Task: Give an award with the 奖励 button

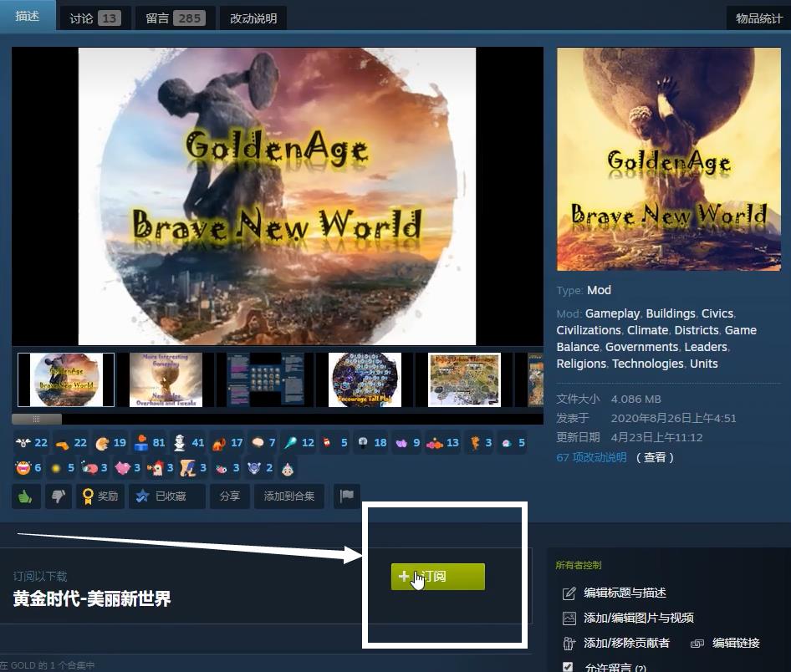Action: (100, 496)
